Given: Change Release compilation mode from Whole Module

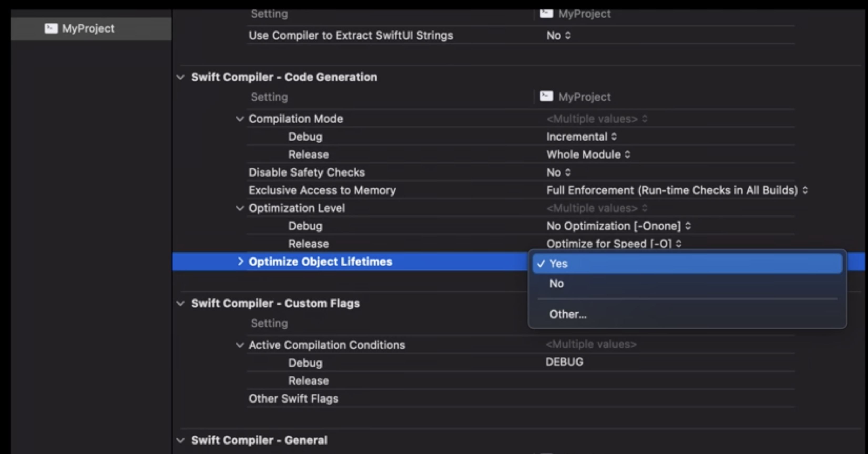Looking at the screenshot, I should click(x=588, y=154).
